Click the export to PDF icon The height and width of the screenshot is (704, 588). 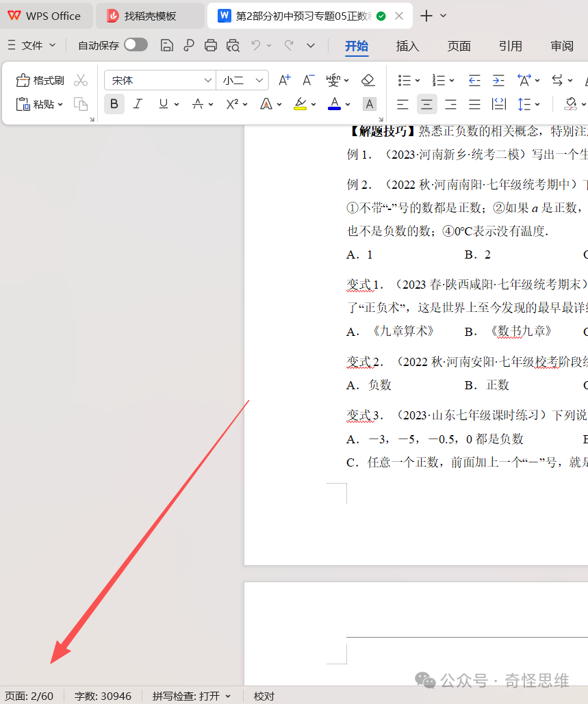pyautogui.click(x=189, y=45)
